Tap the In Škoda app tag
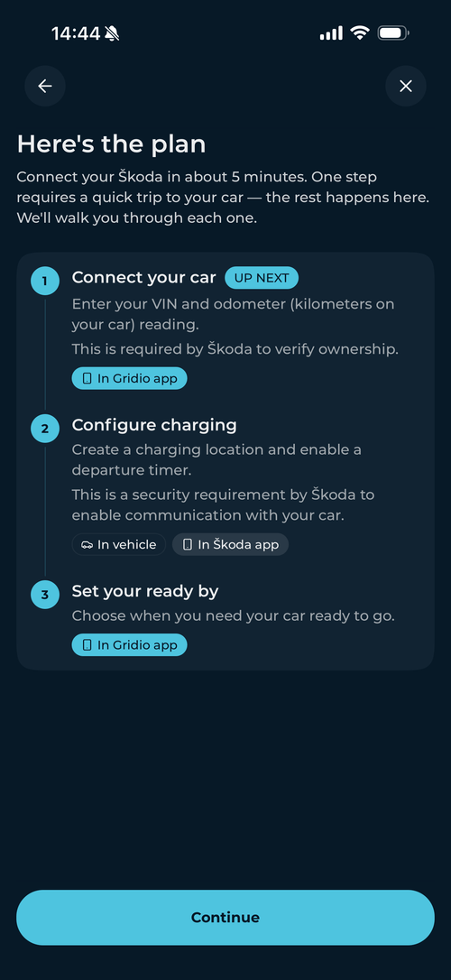This screenshot has height=980, width=451. click(230, 544)
